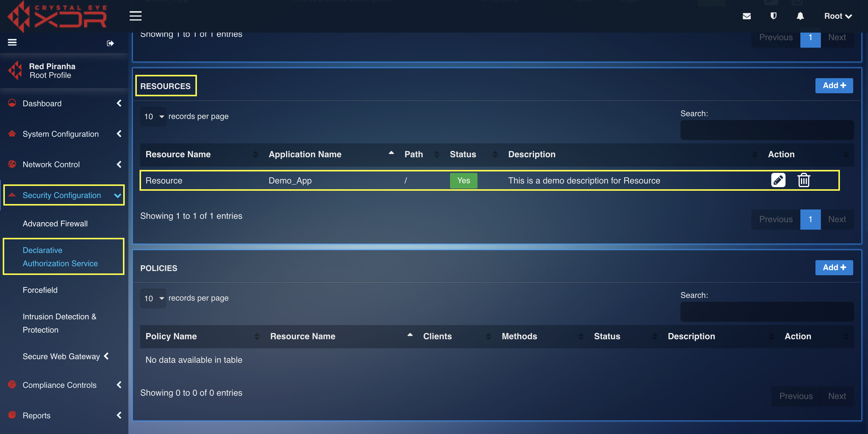Expand Compliance Controls menu
This screenshot has height=434, width=868.
(119, 385)
